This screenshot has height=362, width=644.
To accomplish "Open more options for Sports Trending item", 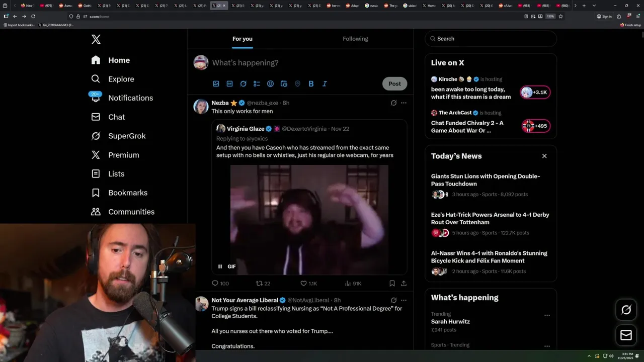I will click(547, 346).
